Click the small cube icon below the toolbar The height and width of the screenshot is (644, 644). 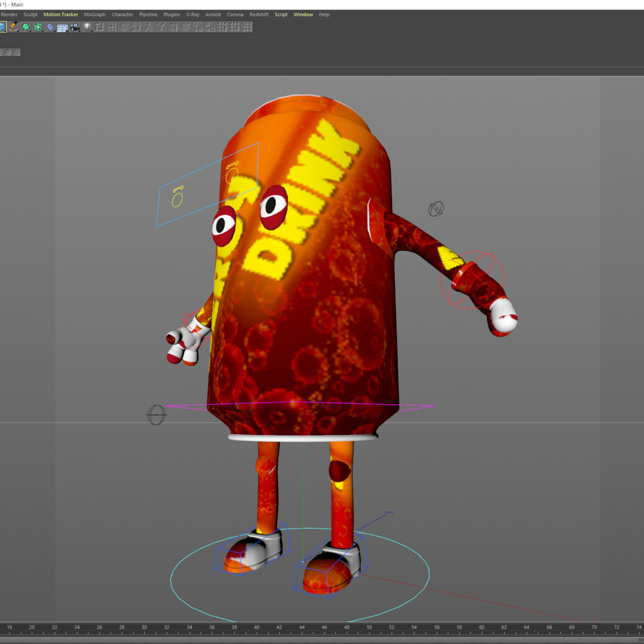tap(17, 52)
